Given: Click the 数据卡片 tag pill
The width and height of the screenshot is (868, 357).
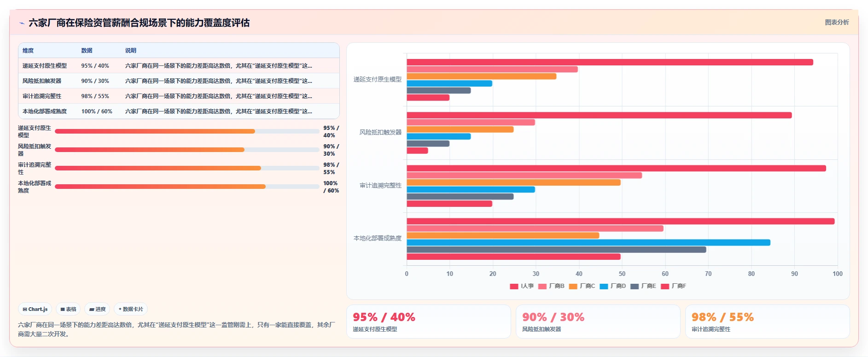Looking at the screenshot, I should [x=131, y=309].
